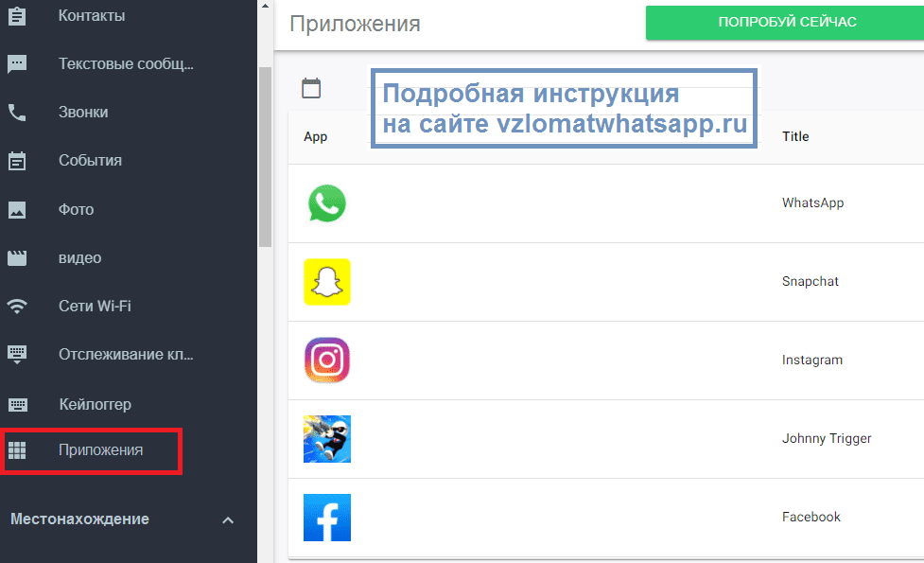Click the App column header
Viewport: 924px width, 563px height.
click(x=315, y=137)
